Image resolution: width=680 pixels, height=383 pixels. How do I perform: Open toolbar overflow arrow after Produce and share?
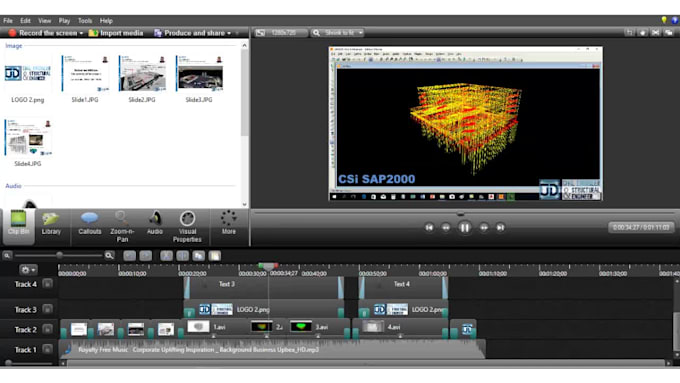[x=237, y=33]
